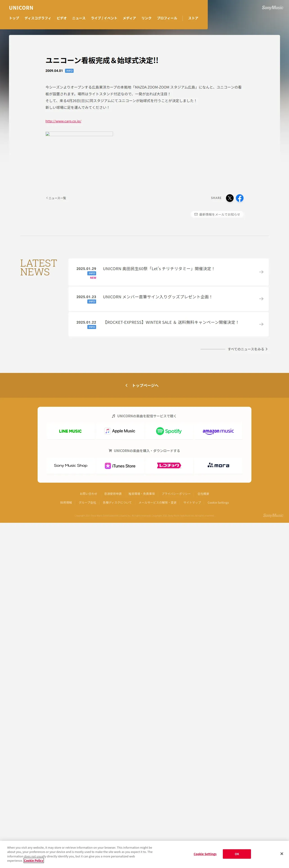The height and width of the screenshot is (868, 289).
Task: Open iTunes Store link
Action: (x=120, y=466)
